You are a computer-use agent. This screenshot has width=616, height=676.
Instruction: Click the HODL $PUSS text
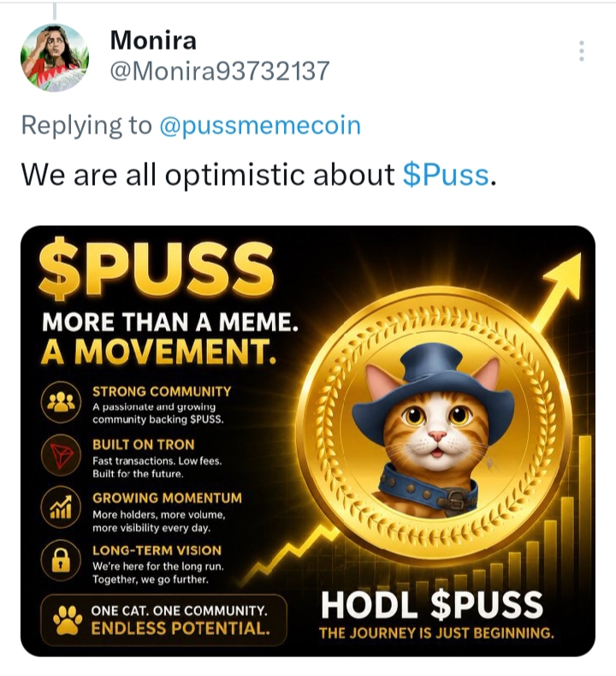432,604
